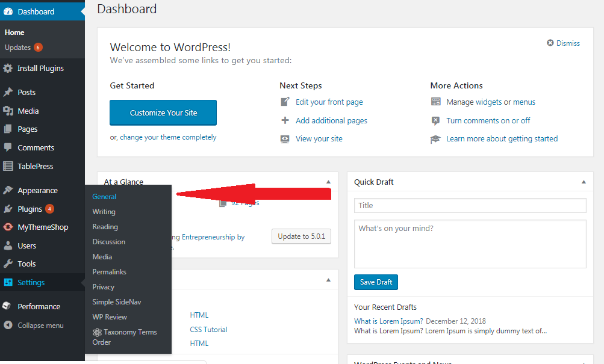The width and height of the screenshot is (604, 364).
Task: Click the graduation cap learn more icon
Action: click(x=435, y=139)
